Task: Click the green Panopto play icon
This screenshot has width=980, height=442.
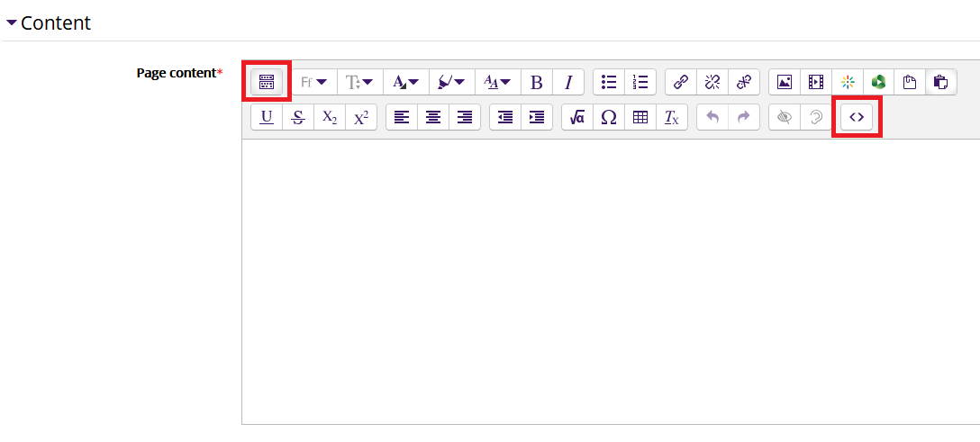Action: point(879,82)
